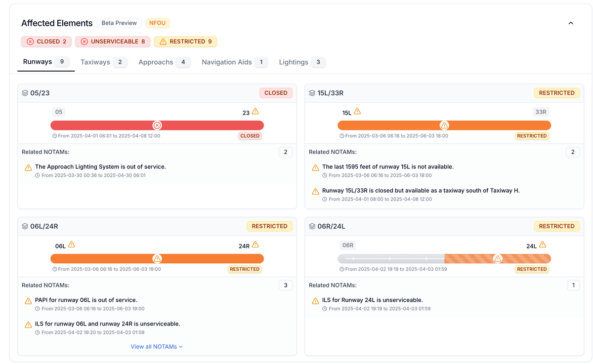The image size is (593, 364).
Task: Click the warning icon beside the ILS Runway 24L NOTAM
Action: [316, 301]
